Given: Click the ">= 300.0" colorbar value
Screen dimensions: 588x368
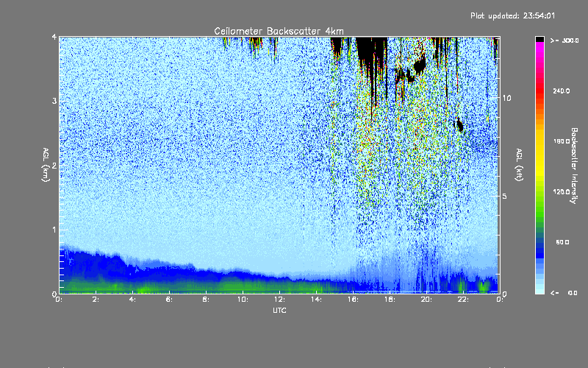Looking at the screenshot, I should [564, 40].
